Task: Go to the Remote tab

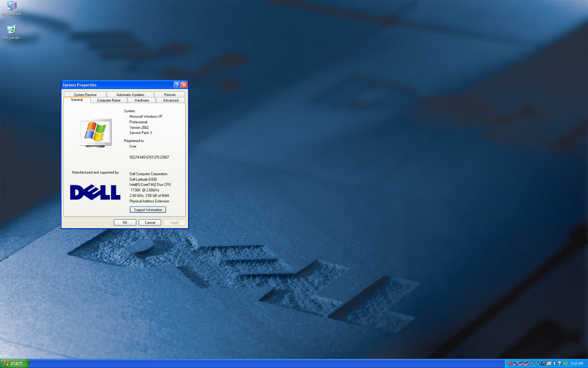Action: (x=170, y=95)
